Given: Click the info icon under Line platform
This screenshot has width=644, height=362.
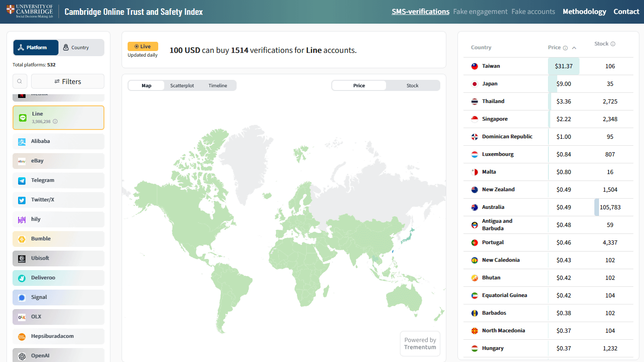Looking at the screenshot, I should tap(55, 122).
